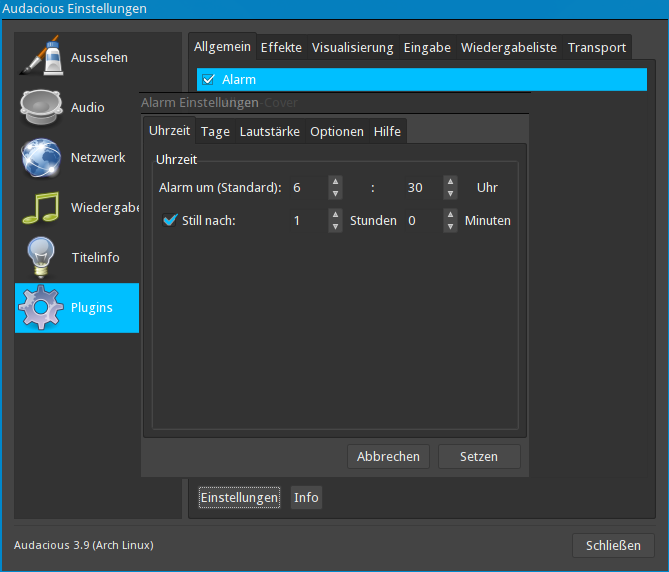Switch to the Tage tab
Screen dimensions: 669x572
coord(215,131)
